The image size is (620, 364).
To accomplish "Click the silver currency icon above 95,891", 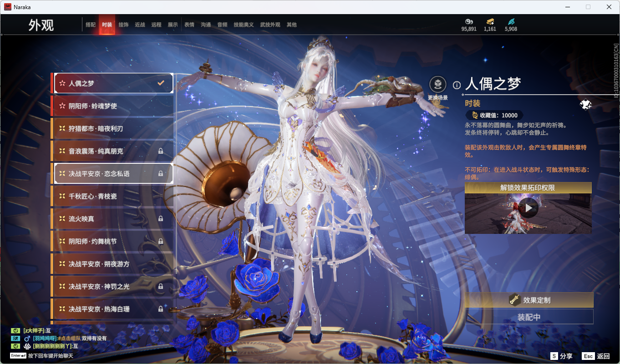I will tap(469, 21).
